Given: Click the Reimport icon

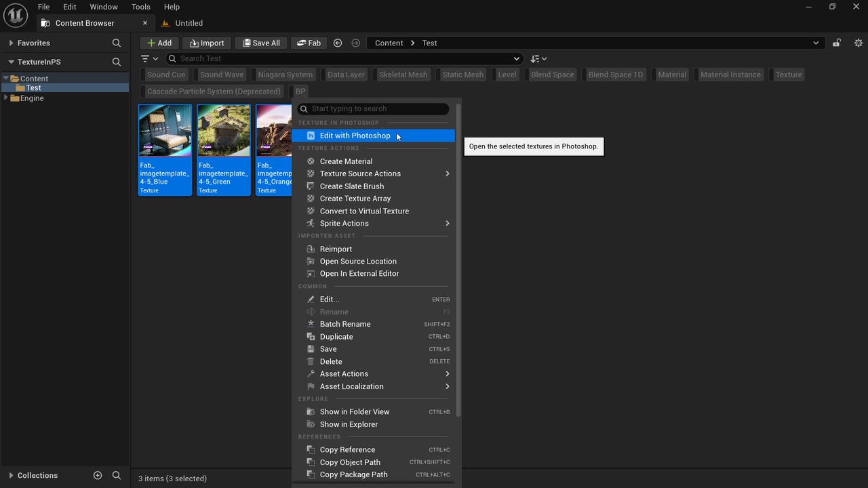Looking at the screenshot, I should click(311, 249).
